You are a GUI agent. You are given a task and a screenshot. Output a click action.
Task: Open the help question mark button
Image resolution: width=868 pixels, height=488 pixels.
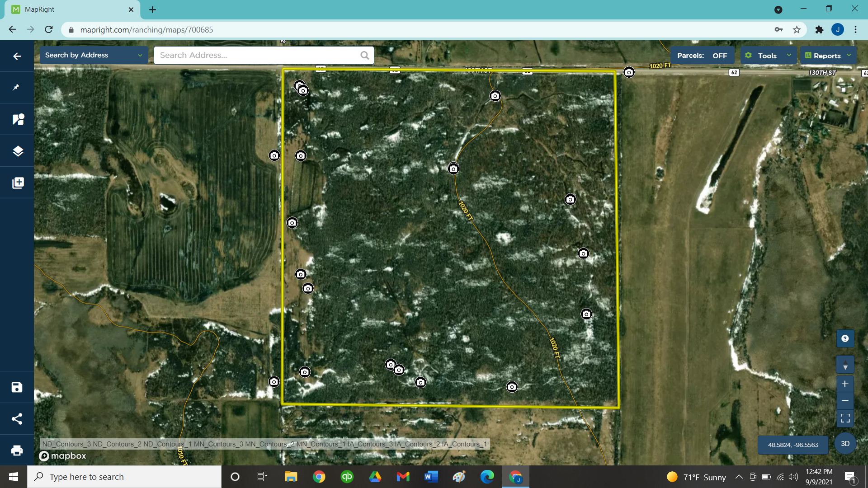pos(845,338)
